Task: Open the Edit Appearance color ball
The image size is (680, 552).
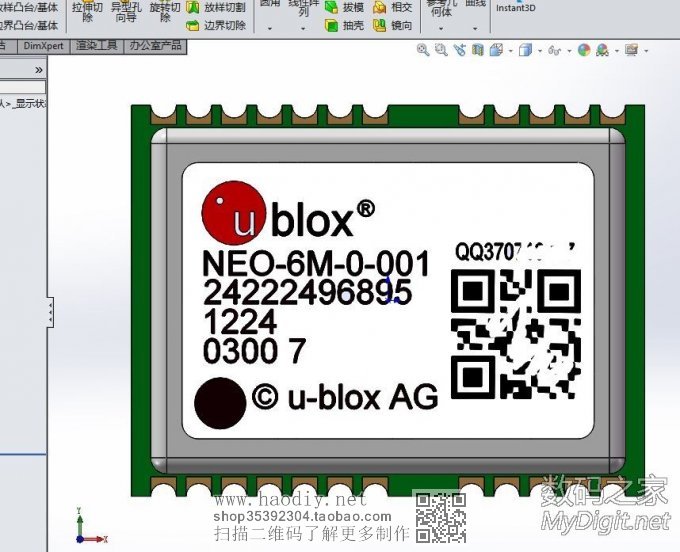Action: (585, 49)
